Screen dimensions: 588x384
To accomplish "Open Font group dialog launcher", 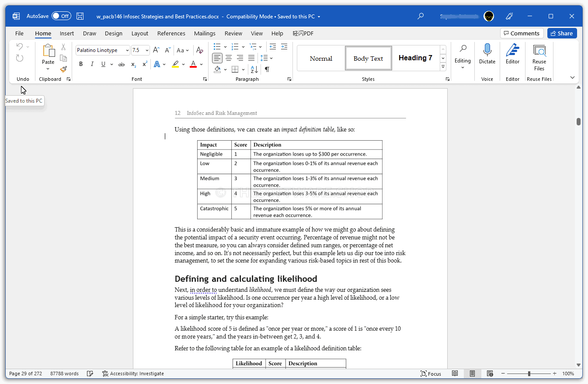I will (x=205, y=79).
